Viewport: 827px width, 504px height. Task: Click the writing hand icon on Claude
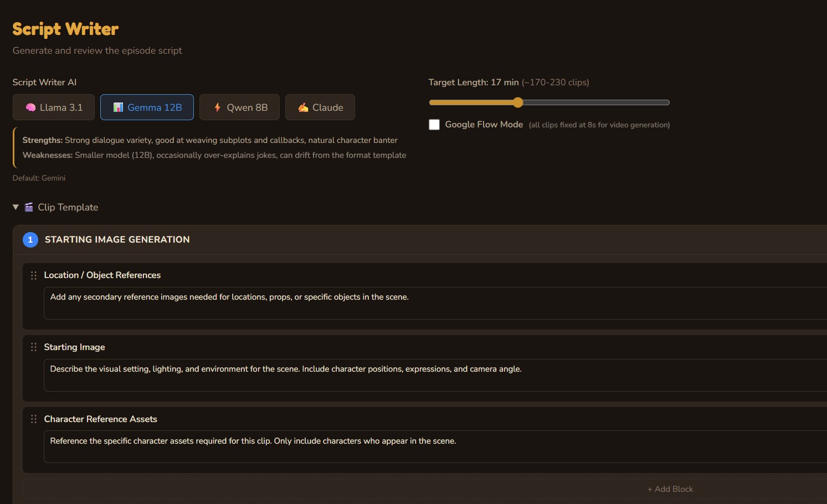tap(303, 107)
